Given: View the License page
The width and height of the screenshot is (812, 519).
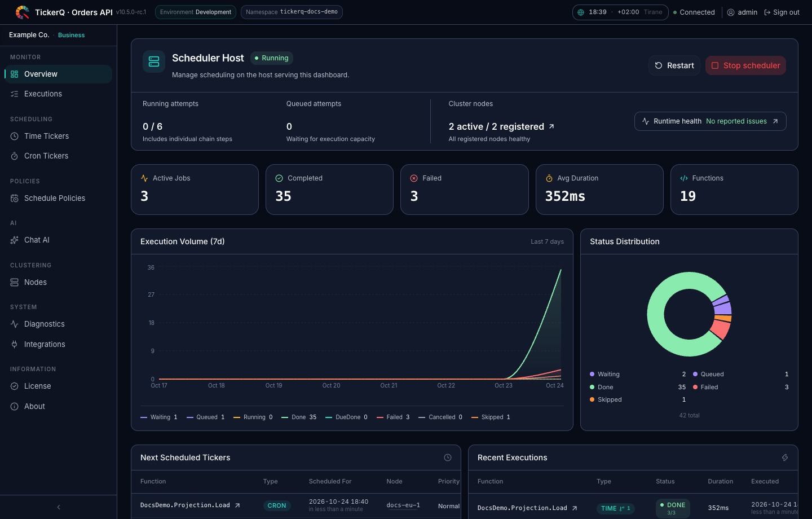Looking at the screenshot, I should pyautogui.click(x=58, y=386).
